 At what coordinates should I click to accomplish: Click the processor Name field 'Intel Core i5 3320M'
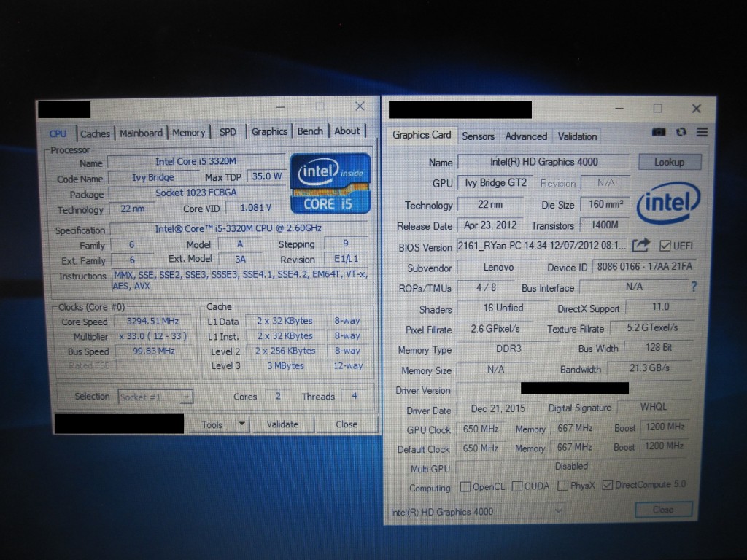[196, 161]
